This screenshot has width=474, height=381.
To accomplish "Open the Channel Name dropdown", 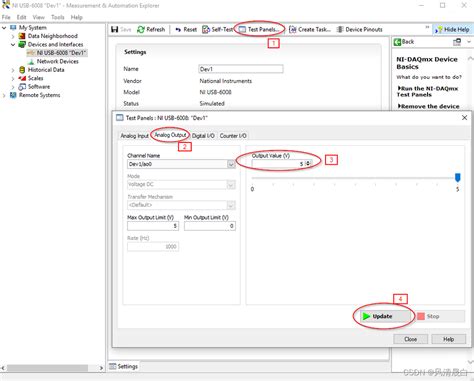I will coord(231,164).
